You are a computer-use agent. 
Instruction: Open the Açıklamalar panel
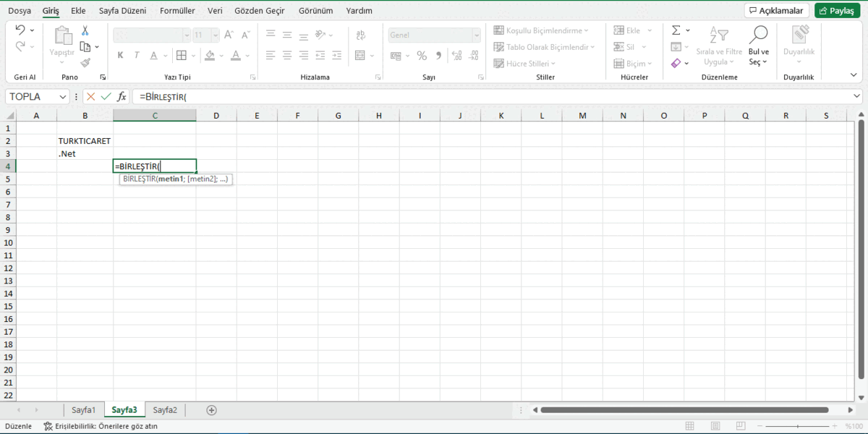[776, 10]
